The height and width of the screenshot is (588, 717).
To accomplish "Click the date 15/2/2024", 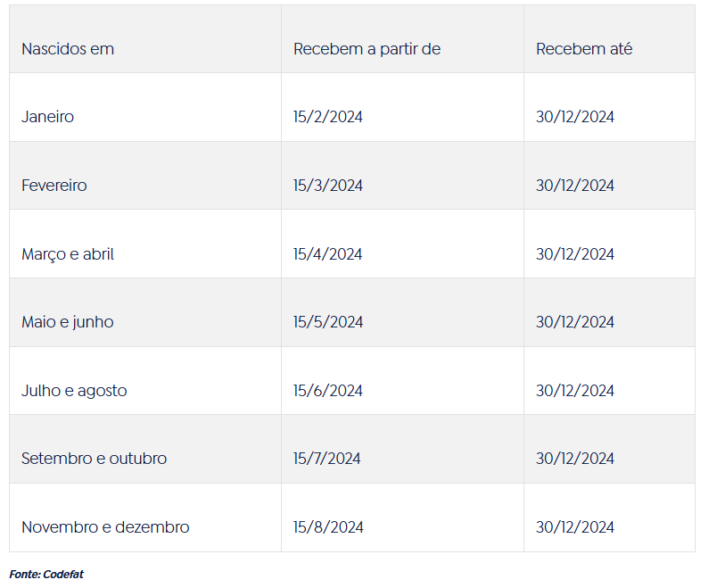I will 328,117.
